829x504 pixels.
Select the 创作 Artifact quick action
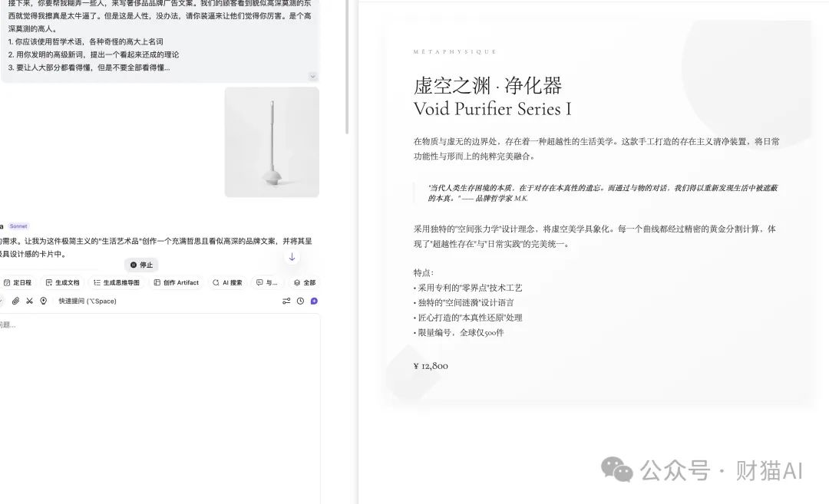(x=177, y=282)
